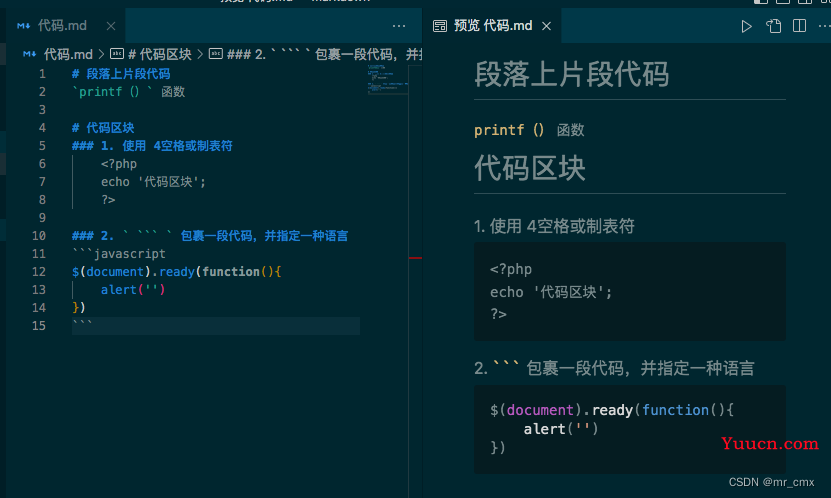Switch to the 预览 代码.md preview tab

pyautogui.click(x=493, y=25)
